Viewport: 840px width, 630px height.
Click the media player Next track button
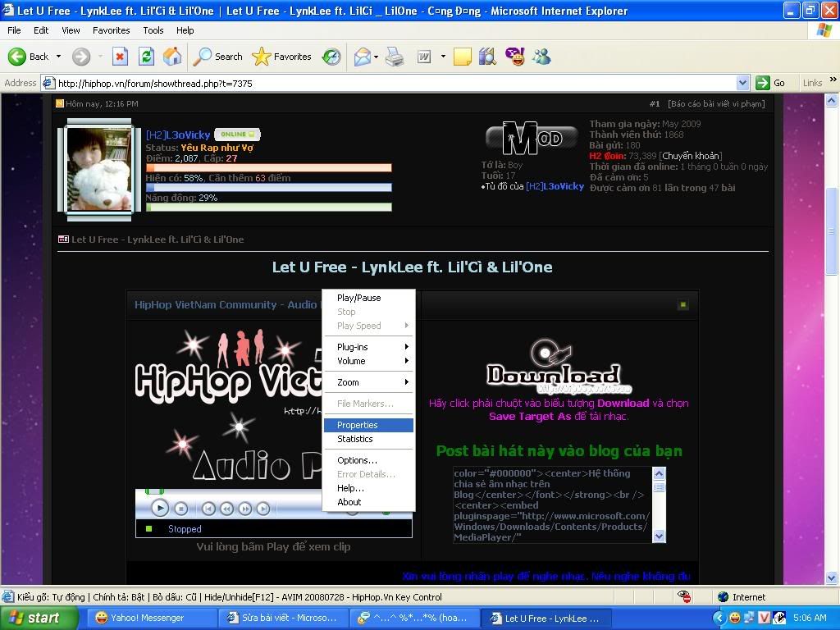click(263, 509)
